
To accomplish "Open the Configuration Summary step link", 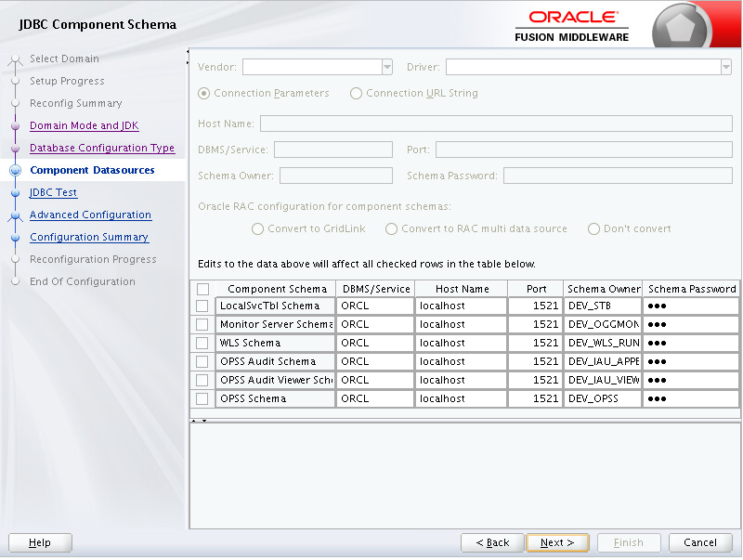I will pos(89,237).
